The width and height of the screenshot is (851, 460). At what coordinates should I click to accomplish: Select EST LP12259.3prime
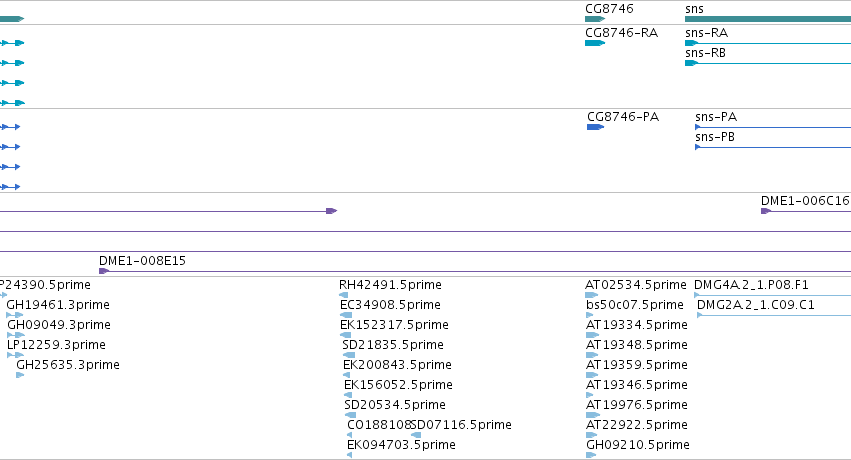click(x=56, y=345)
